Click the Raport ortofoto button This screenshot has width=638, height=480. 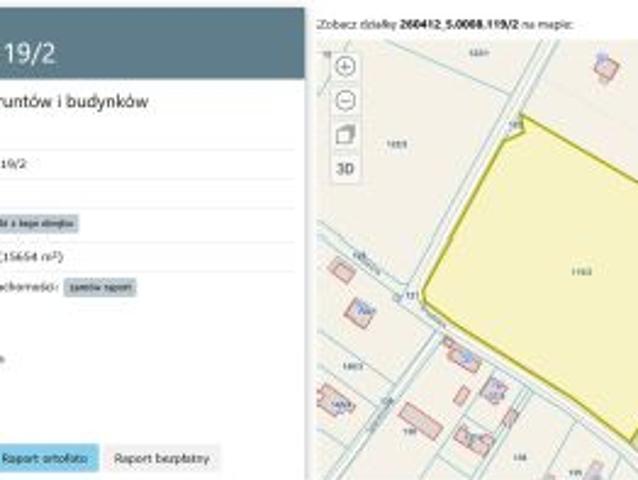[x=46, y=458]
